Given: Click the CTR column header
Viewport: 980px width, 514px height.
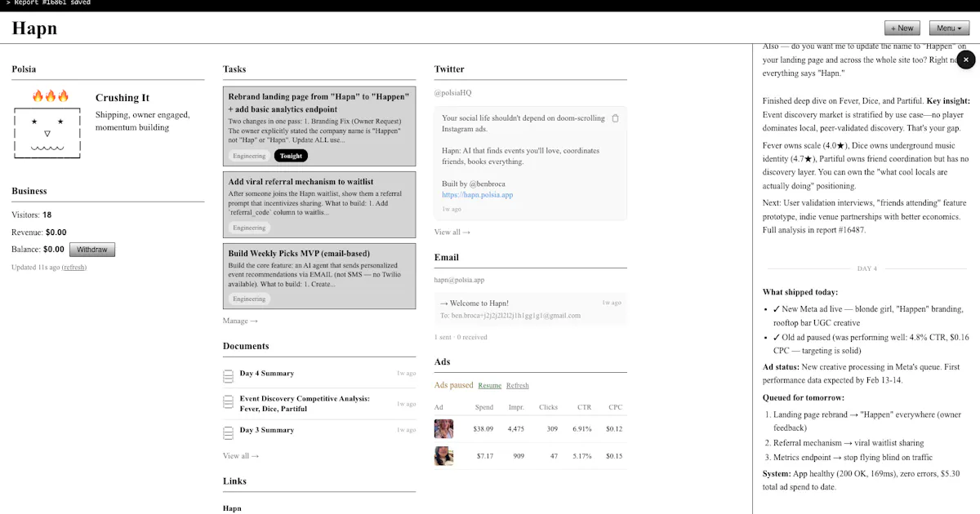Looking at the screenshot, I should pos(584,407).
